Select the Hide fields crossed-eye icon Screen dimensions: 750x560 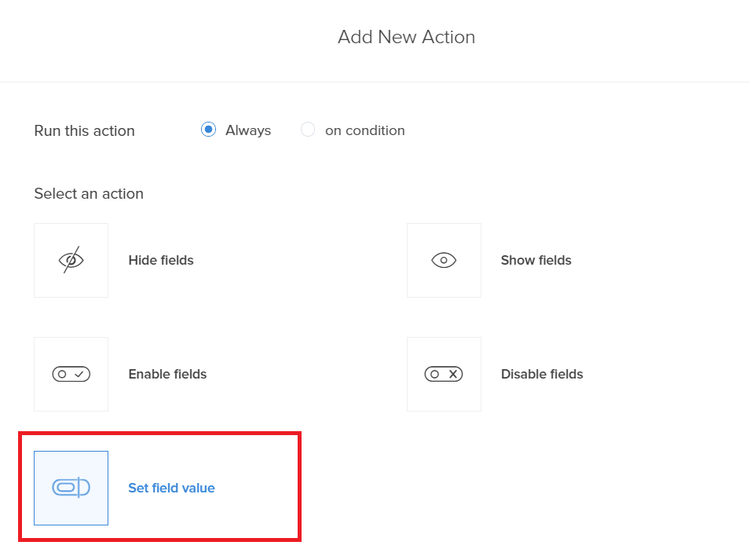click(71, 260)
